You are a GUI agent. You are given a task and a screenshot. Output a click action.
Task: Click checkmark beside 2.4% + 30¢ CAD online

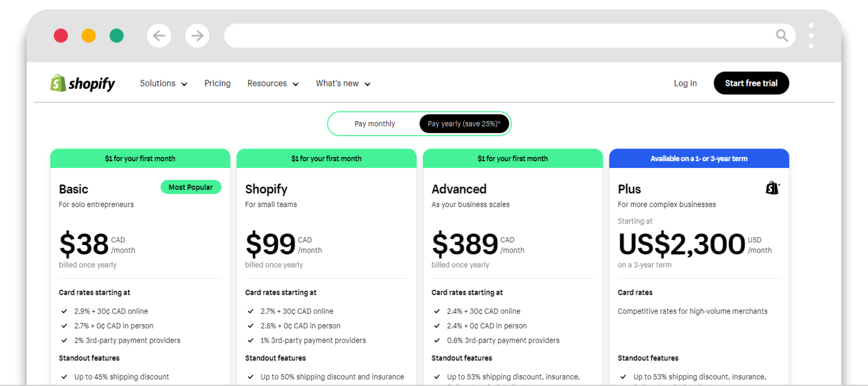pyautogui.click(x=437, y=311)
